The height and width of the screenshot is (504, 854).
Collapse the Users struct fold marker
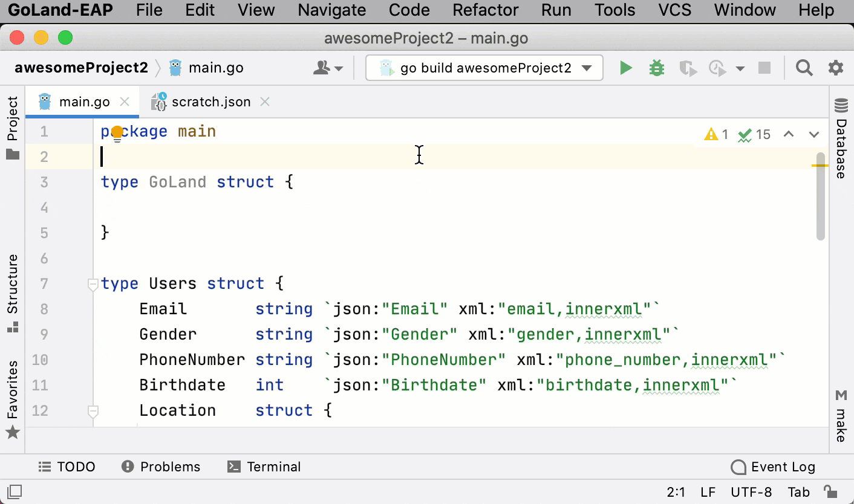93,284
